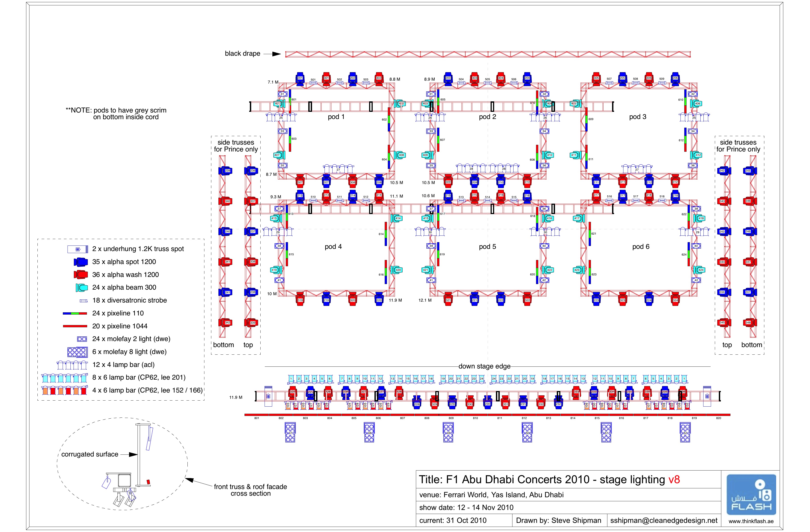Select side truss alpha wash 337
The width and height of the screenshot is (810, 532).
(251, 201)
